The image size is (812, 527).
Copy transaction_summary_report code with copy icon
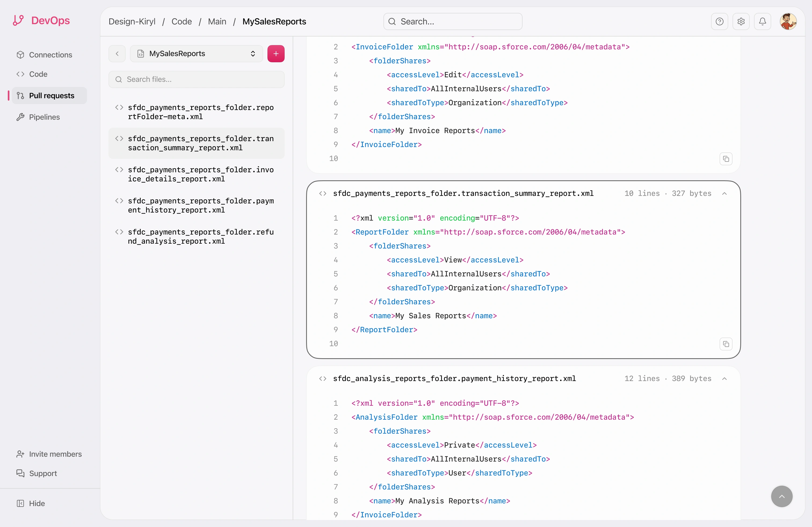click(x=726, y=344)
